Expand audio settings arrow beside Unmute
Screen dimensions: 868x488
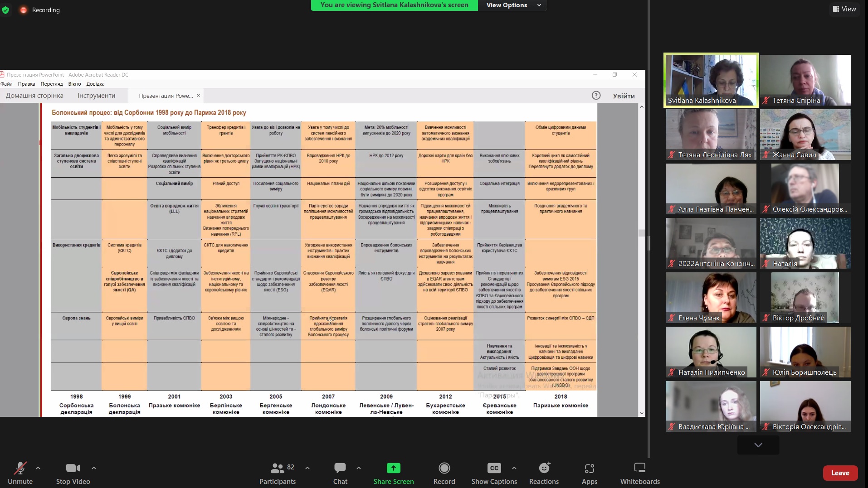(x=38, y=468)
